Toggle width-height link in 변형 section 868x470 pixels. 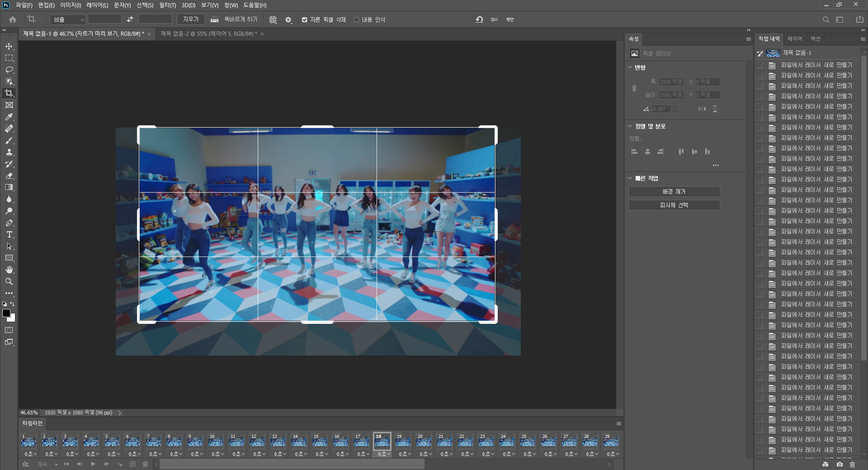pyautogui.click(x=634, y=89)
